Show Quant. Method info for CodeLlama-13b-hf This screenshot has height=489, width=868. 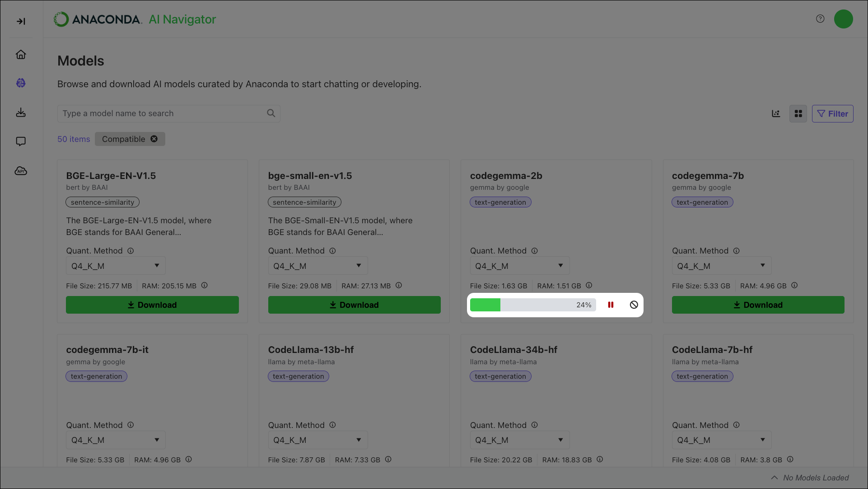332,425
